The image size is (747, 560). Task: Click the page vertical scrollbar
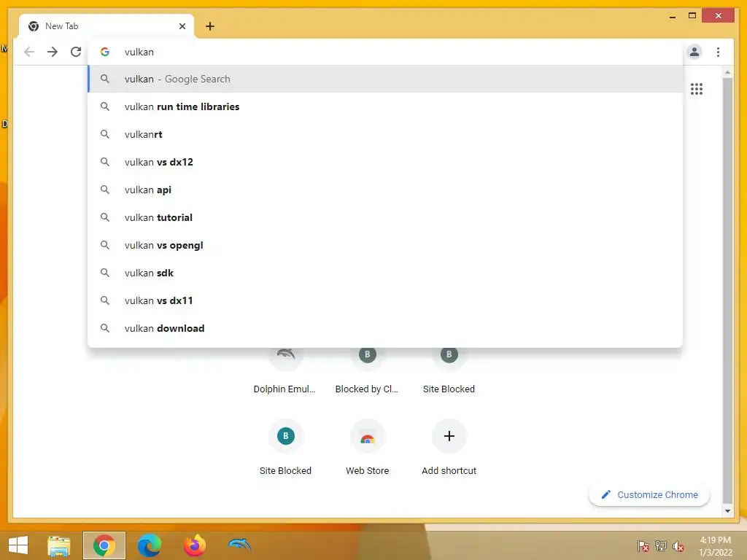click(x=727, y=290)
